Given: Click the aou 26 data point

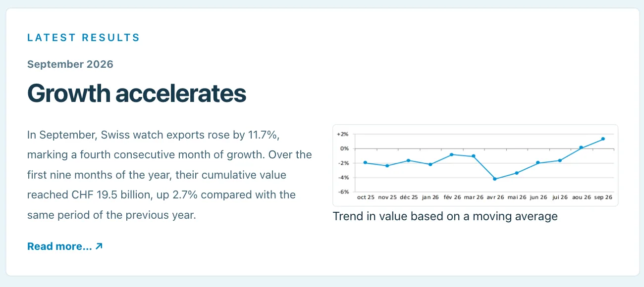Looking at the screenshot, I should click(581, 147).
